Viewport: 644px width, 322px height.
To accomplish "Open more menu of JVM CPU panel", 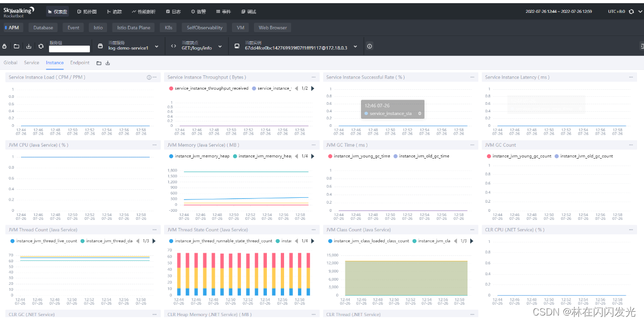I will [x=154, y=145].
